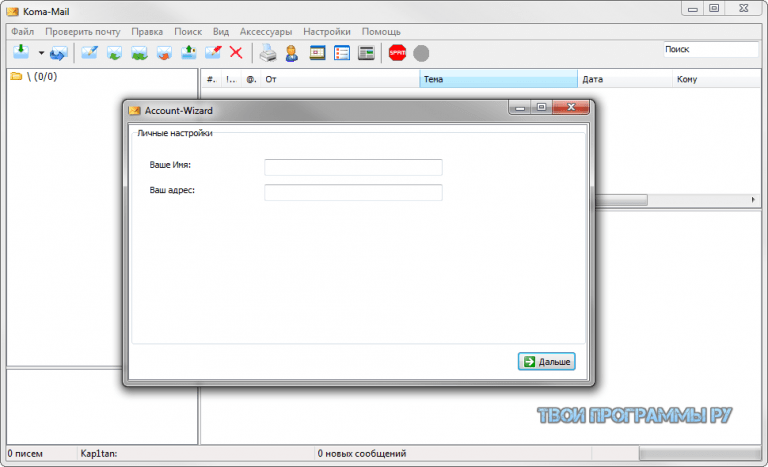
Task: Click the '0 писем' status bar entry
Action: [x=25, y=454]
